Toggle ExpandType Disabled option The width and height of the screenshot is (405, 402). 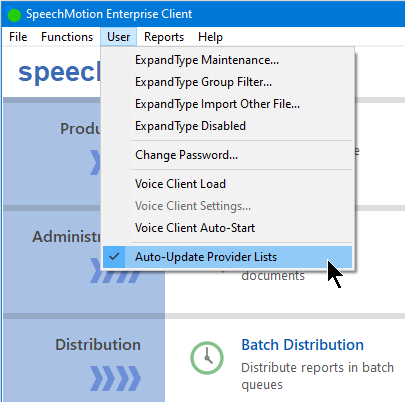[x=227, y=126]
